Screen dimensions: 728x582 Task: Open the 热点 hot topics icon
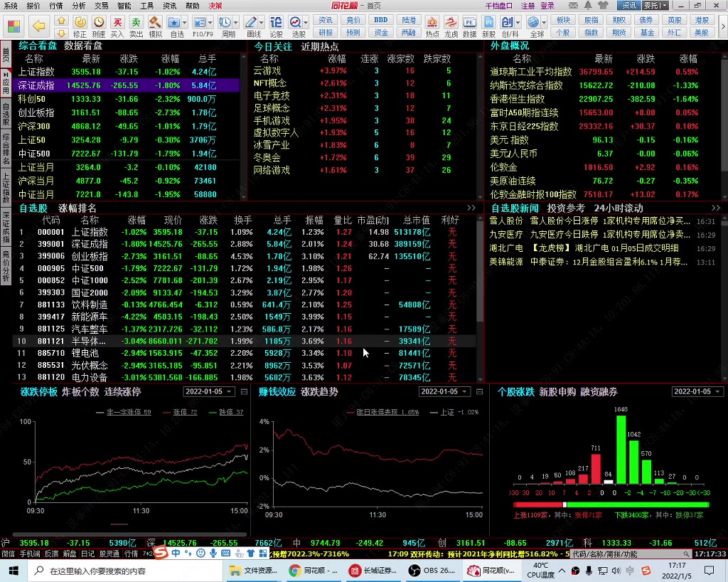[x=432, y=27]
